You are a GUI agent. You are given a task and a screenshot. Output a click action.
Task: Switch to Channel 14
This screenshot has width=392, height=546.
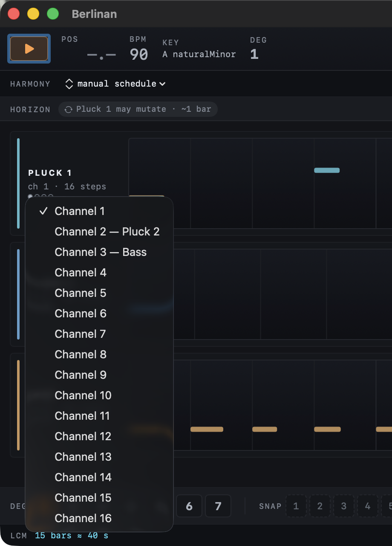pos(99,477)
